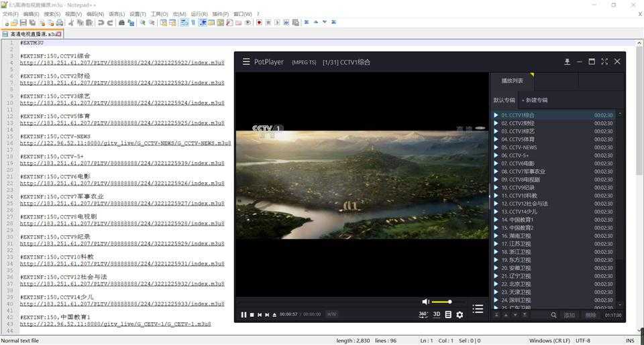Click the PotPlayer playlist scrollbar
This screenshot has width=644, height=345.
(x=620, y=209)
